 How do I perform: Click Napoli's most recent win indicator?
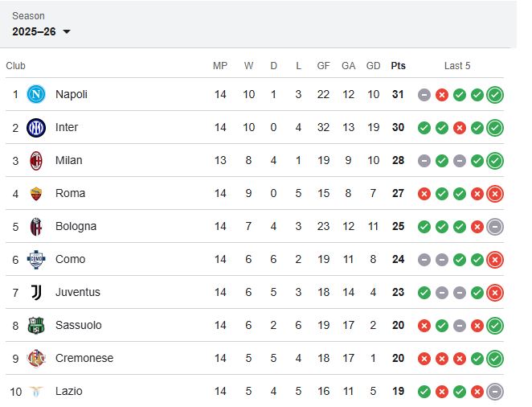pyautogui.click(x=495, y=94)
